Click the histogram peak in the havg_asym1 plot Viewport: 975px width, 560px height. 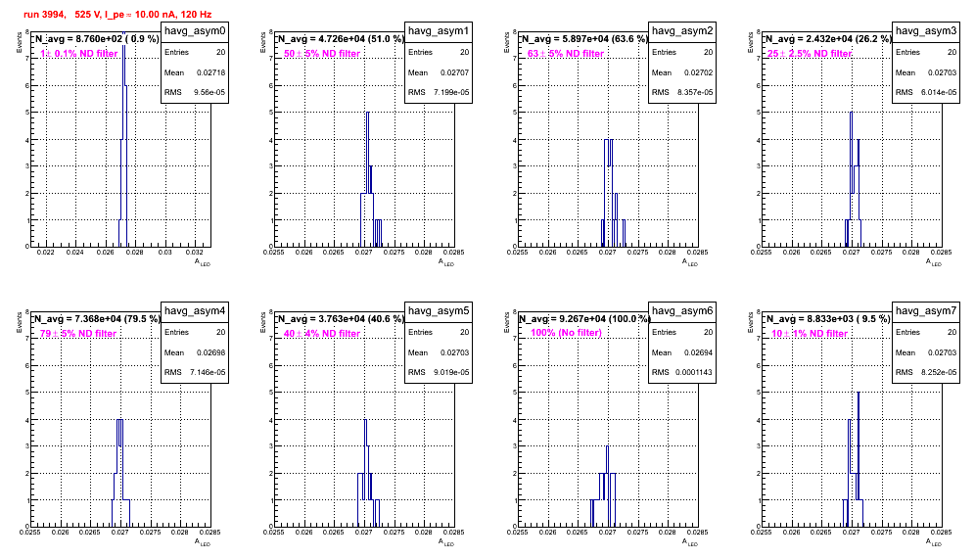tap(367, 113)
